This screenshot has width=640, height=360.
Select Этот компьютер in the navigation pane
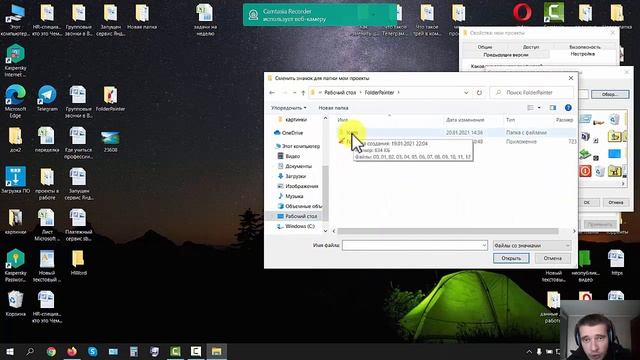301,146
